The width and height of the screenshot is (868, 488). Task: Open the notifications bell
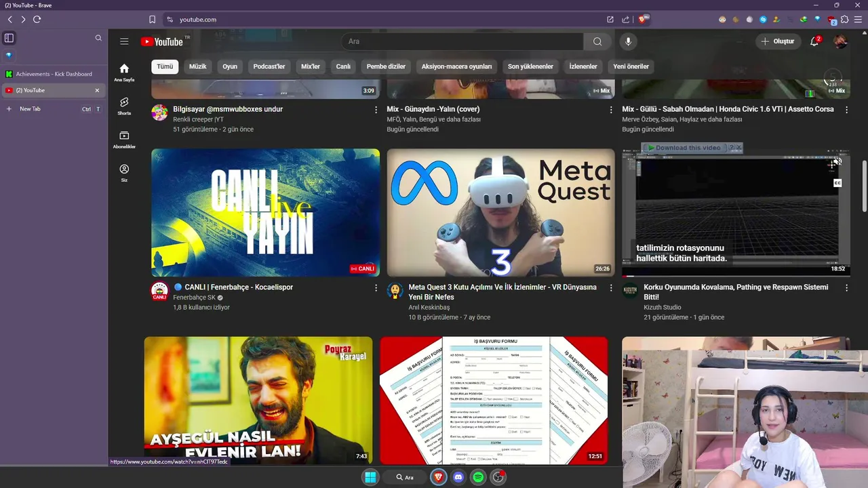tap(814, 41)
